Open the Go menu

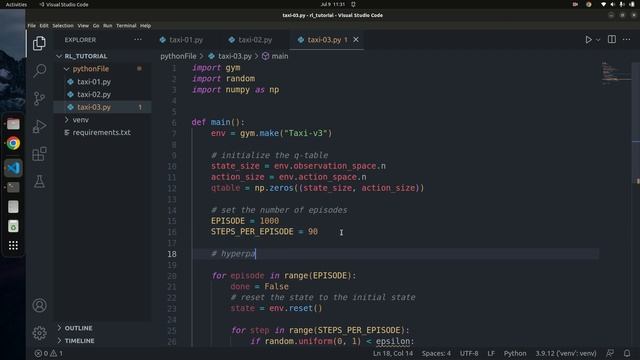click(x=96, y=25)
